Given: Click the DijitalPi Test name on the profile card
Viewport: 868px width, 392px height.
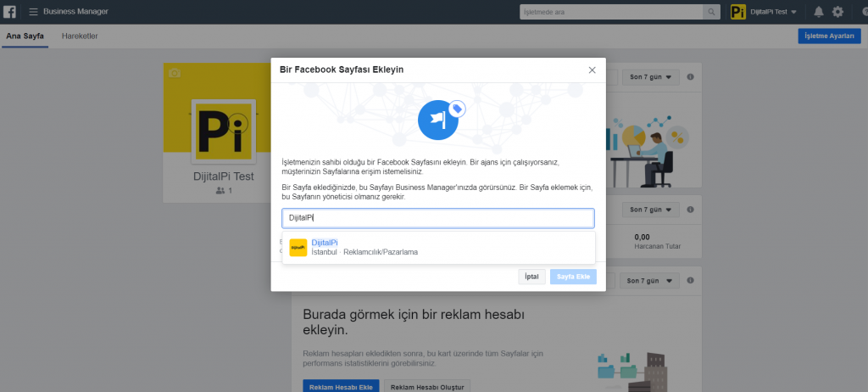Looking at the screenshot, I should [224, 176].
